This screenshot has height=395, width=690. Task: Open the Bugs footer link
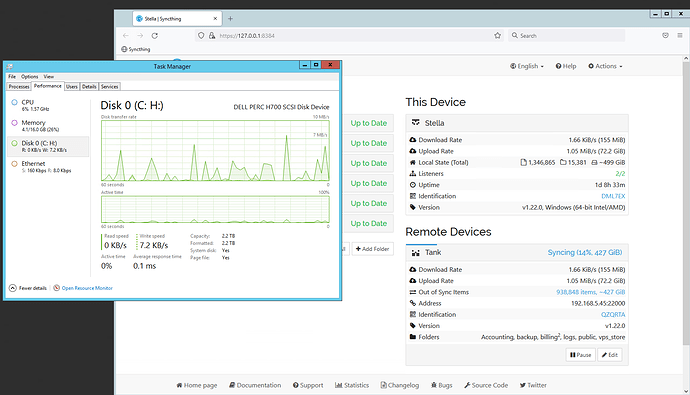(x=441, y=385)
